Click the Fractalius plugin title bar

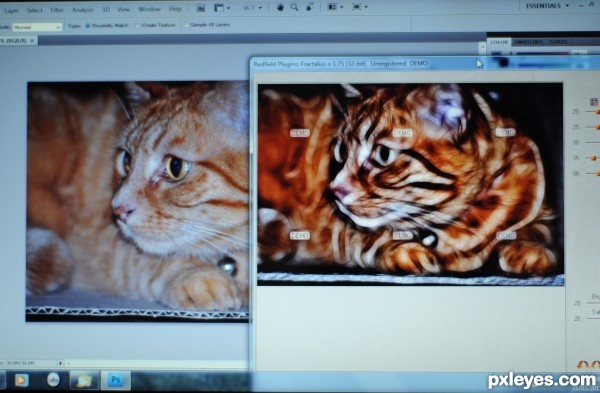tap(425, 64)
